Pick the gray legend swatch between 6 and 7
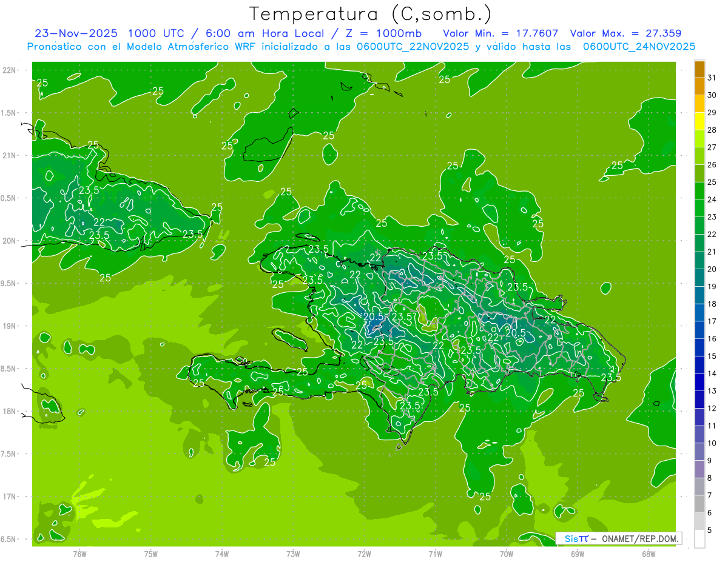This screenshot has height=562, width=728. pyautogui.click(x=699, y=504)
